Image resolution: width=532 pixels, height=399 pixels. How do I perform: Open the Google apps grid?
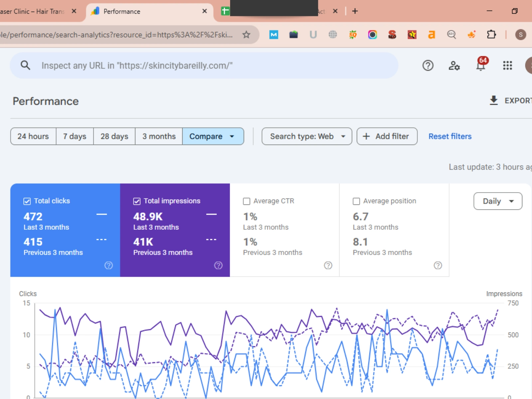click(507, 66)
